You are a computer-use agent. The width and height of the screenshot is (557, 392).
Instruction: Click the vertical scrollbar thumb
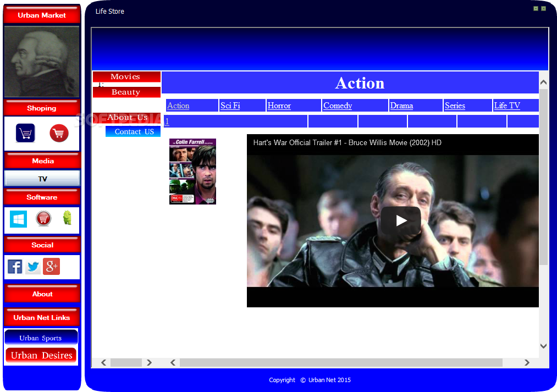pos(543,176)
